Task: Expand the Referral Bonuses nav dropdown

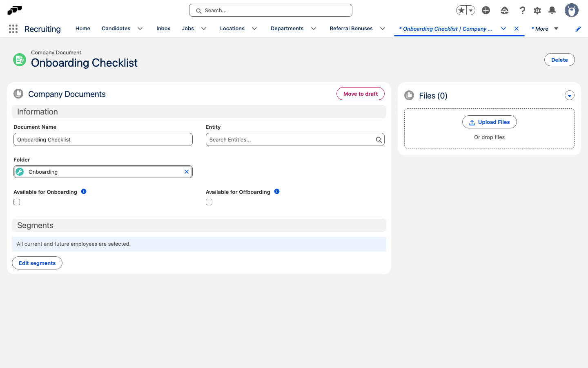Action: click(383, 29)
